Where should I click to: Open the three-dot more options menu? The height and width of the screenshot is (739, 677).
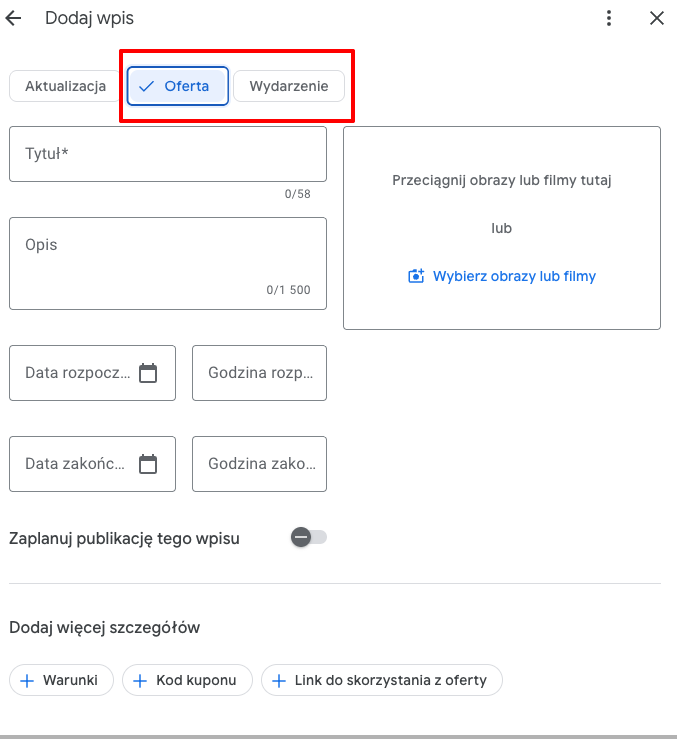(609, 18)
